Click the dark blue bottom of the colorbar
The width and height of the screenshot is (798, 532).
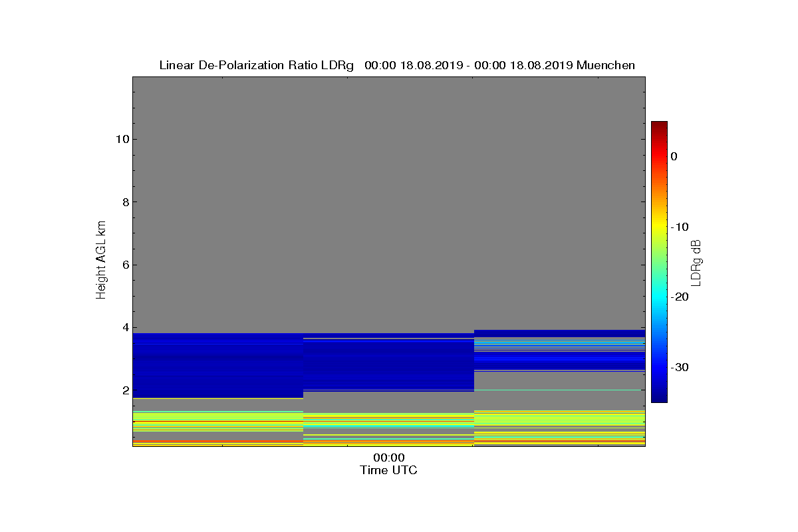pyautogui.click(x=659, y=398)
